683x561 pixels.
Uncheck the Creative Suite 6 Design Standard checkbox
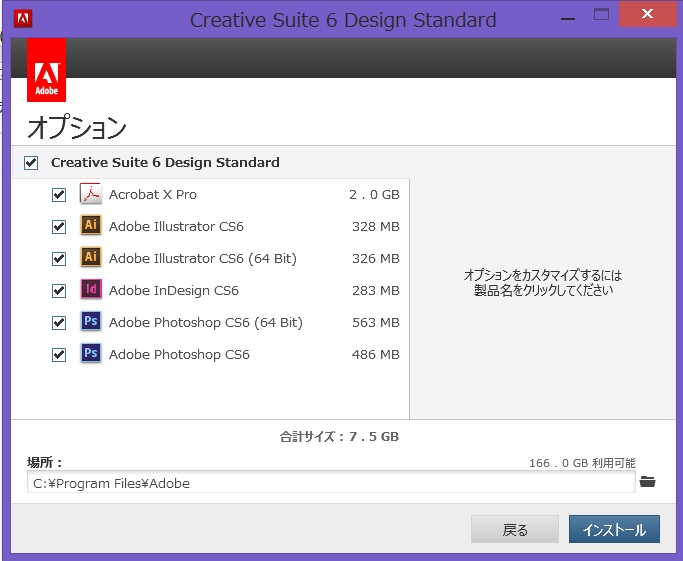(31, 163)
